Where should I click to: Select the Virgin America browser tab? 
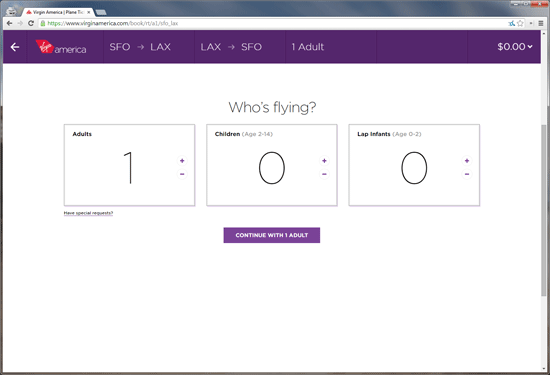(x=58, y=12)
